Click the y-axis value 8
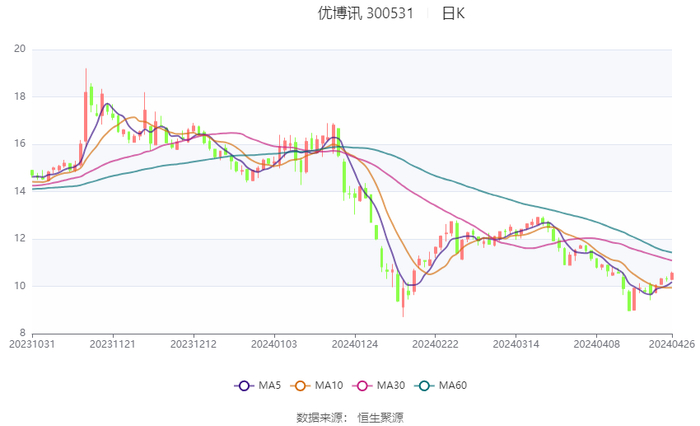This screenshot has width=700, height=426. 22,333
